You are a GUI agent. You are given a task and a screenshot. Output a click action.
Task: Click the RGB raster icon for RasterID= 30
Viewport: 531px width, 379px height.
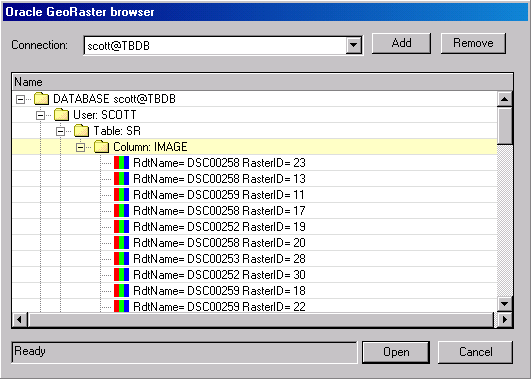122,275
